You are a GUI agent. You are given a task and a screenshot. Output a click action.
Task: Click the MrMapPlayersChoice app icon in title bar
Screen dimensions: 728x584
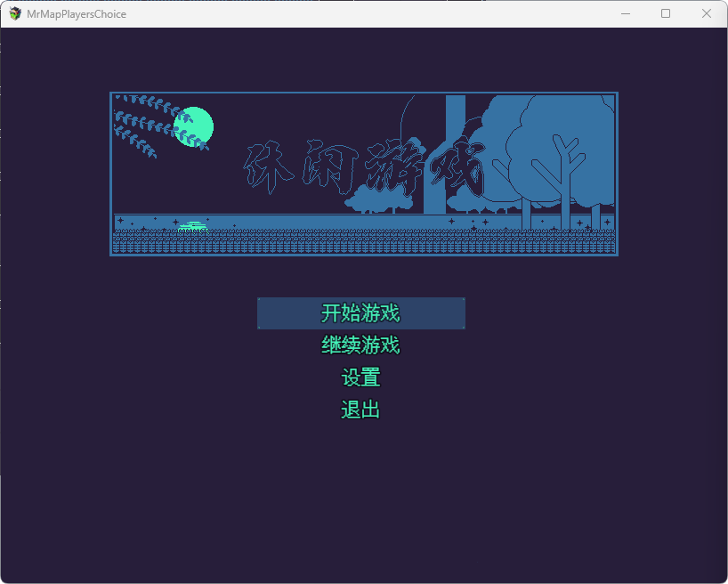15,14
